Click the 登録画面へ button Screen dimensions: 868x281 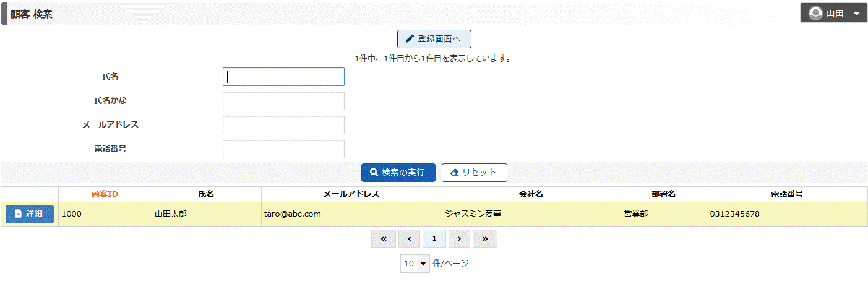click(x=434, y=38)
